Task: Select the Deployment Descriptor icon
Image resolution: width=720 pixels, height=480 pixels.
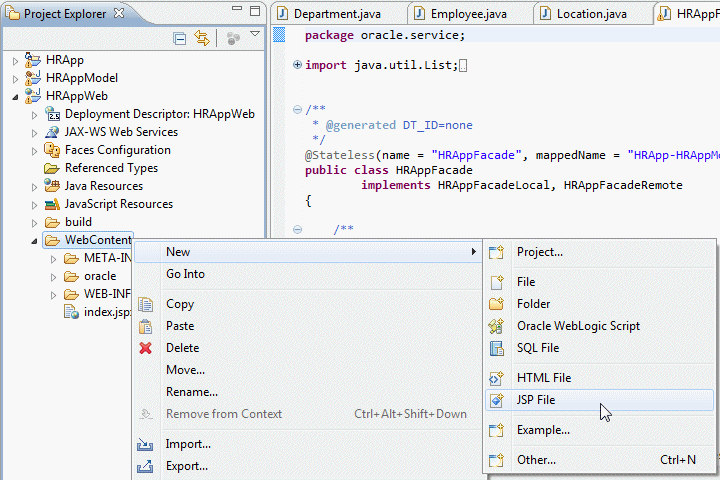Action: [x=52, y=114]
